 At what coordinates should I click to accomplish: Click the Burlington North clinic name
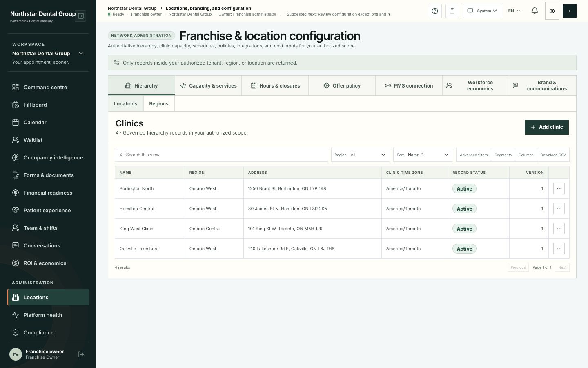(137, 188)
